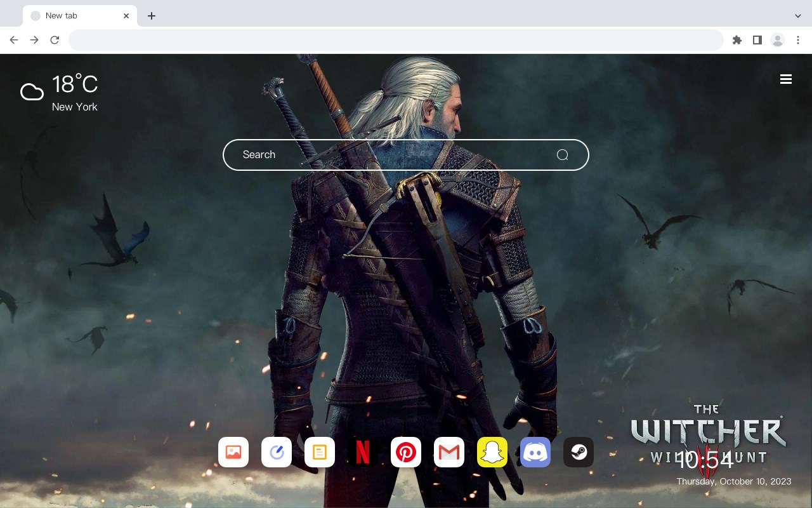Click the search magnifier icon
The image size is (812, 508).
562,155
